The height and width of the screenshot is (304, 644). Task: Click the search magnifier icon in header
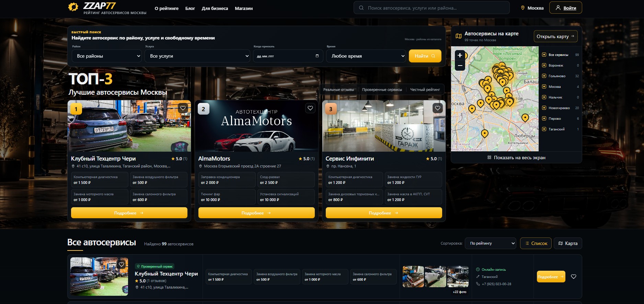pyautogui.click(x=361, y=8)
